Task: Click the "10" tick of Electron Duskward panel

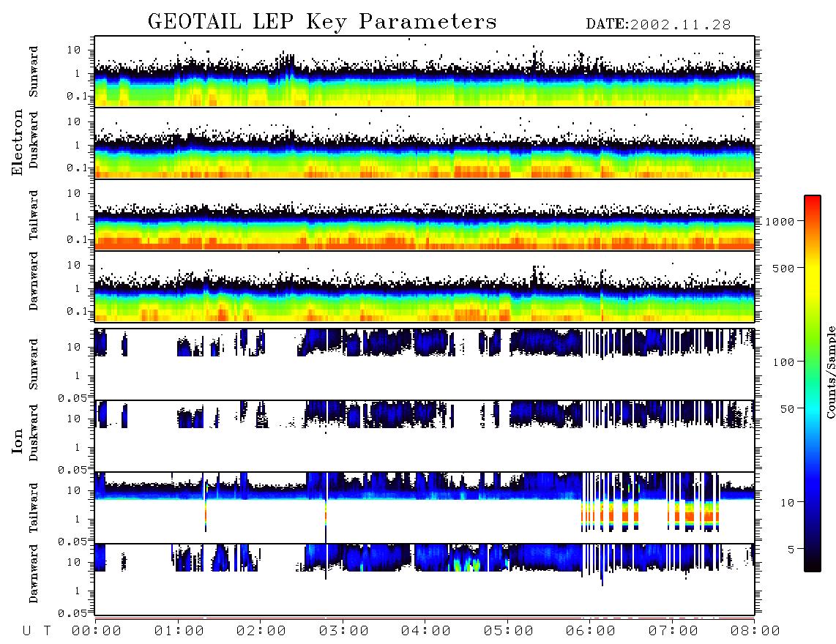Action: click(x=74, y=121)
